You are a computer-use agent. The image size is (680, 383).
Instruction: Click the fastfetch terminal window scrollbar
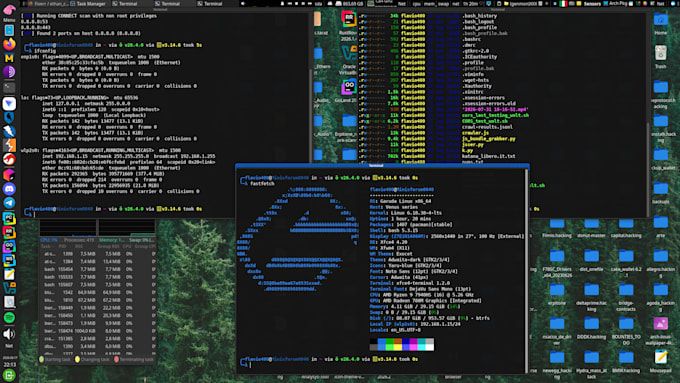527,270
